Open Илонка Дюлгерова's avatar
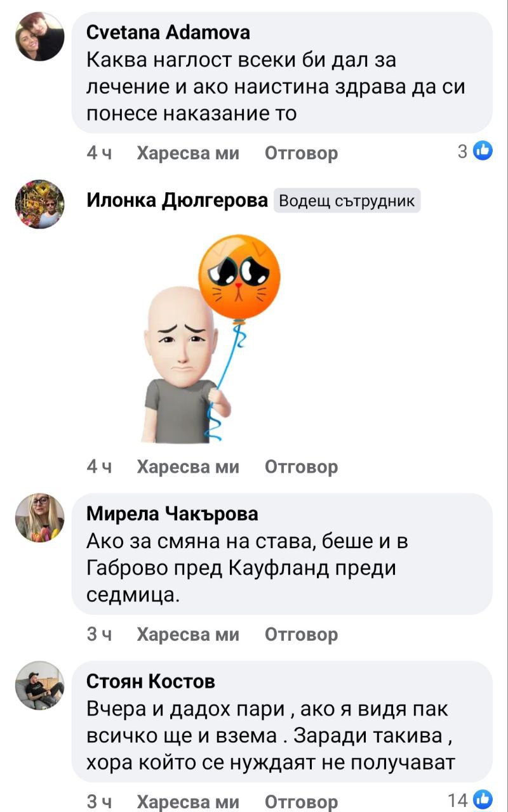 [39, 204]
